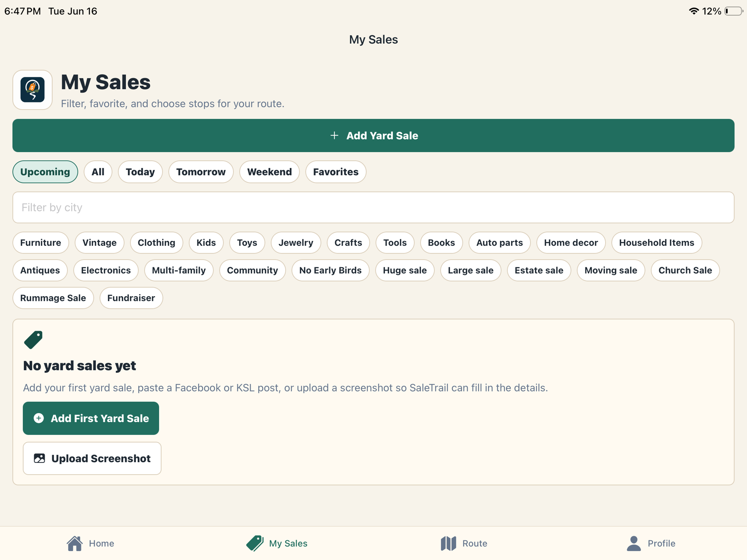Select the Upcoming date filter
Image resolution: width=747 pixels, height=560 pixels.
pyautogui.click(x=45, y=171)
